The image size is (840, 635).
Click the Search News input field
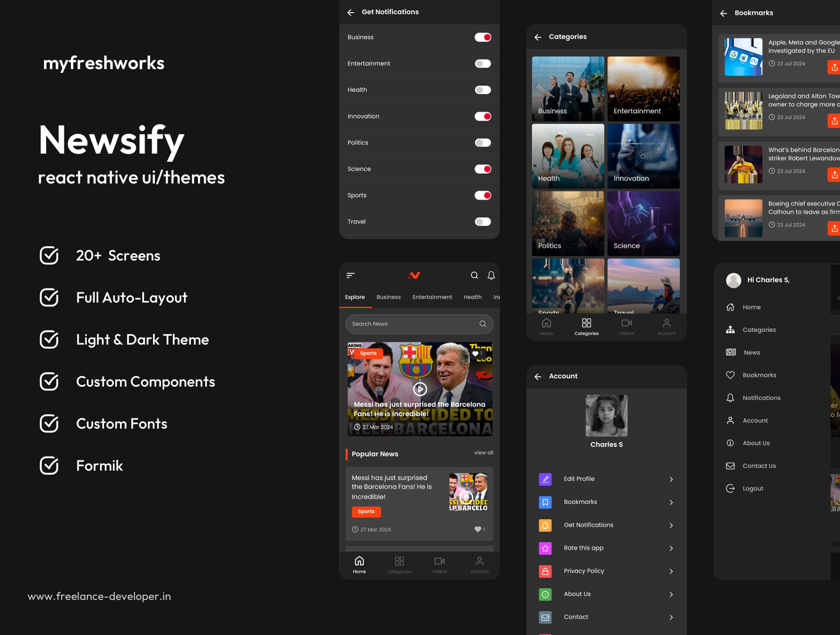point(413,324)
